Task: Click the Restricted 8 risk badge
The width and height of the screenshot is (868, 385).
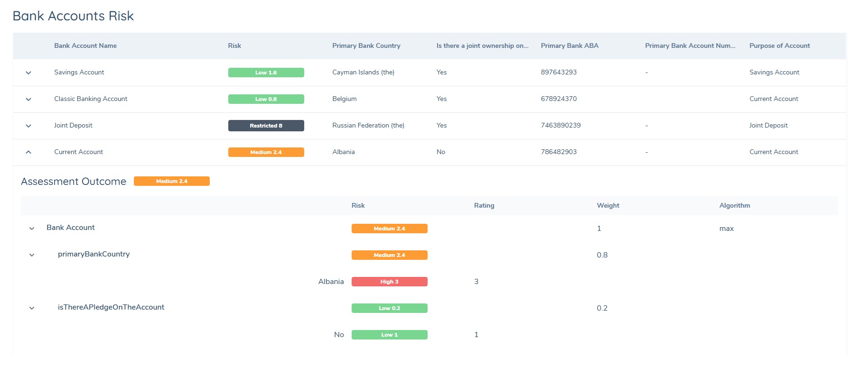Action: [266, 126]
